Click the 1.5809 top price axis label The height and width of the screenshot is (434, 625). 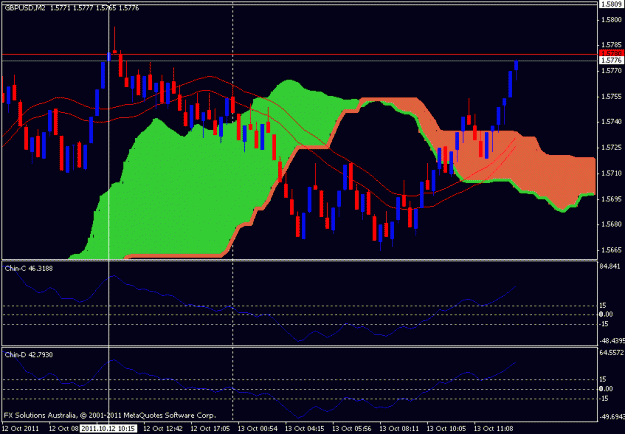pyautogui.click(x=611, y=4)
